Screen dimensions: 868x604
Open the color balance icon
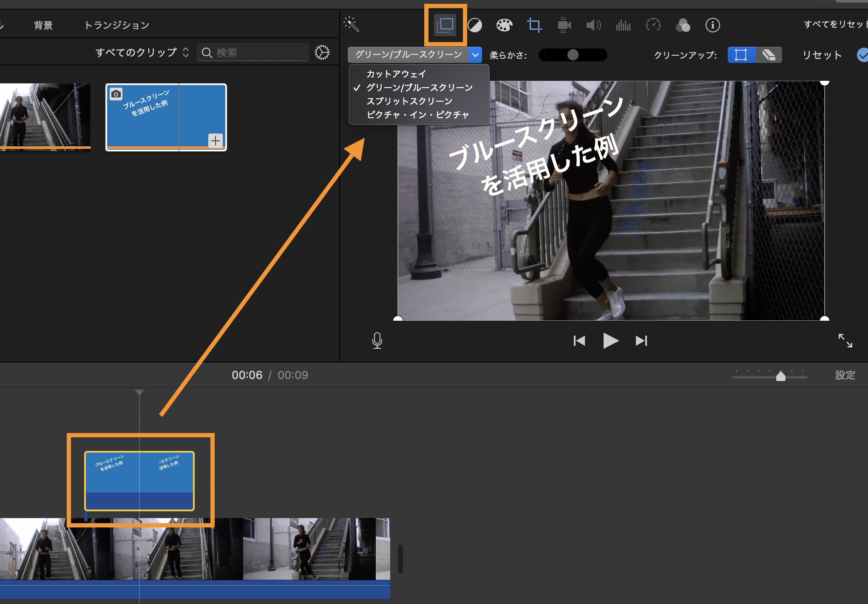[x=475, y=26]
